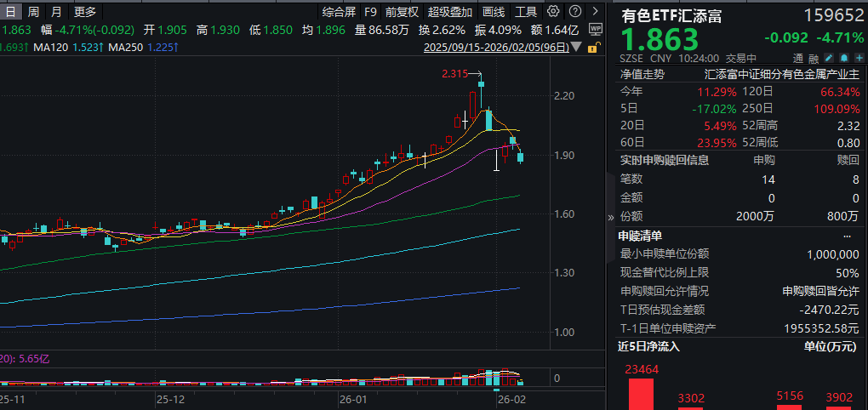Click the WP monitor icon

pos(595,28)
